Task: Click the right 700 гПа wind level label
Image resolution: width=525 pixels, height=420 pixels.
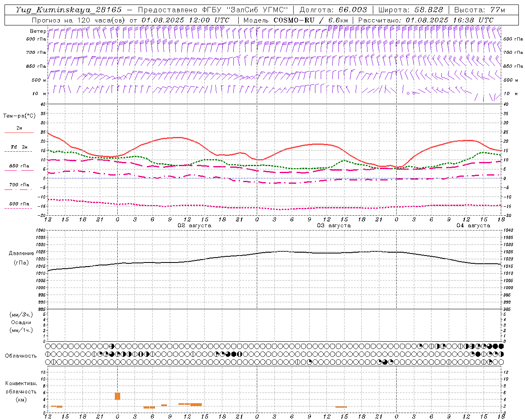Action: [x=513, y=52]
